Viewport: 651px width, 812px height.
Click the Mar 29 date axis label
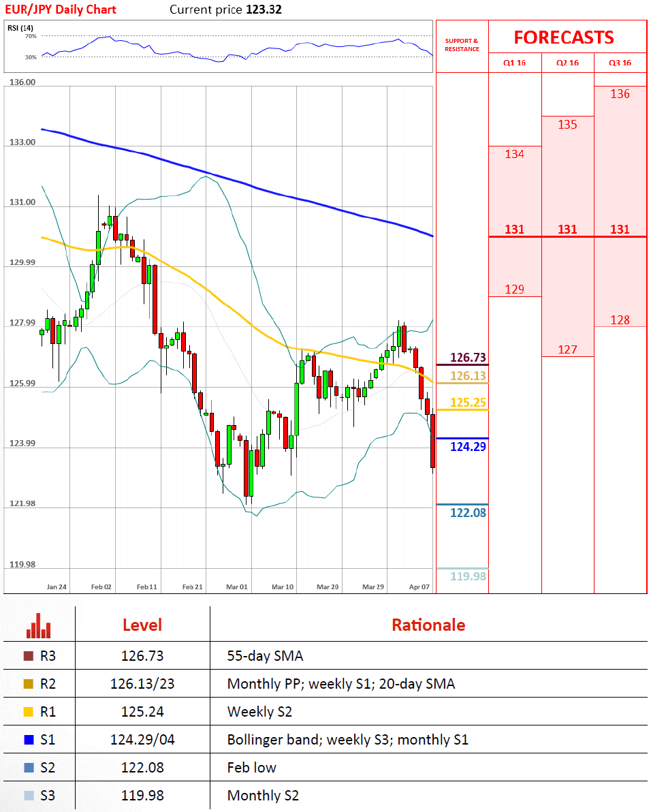pos(373,587)
